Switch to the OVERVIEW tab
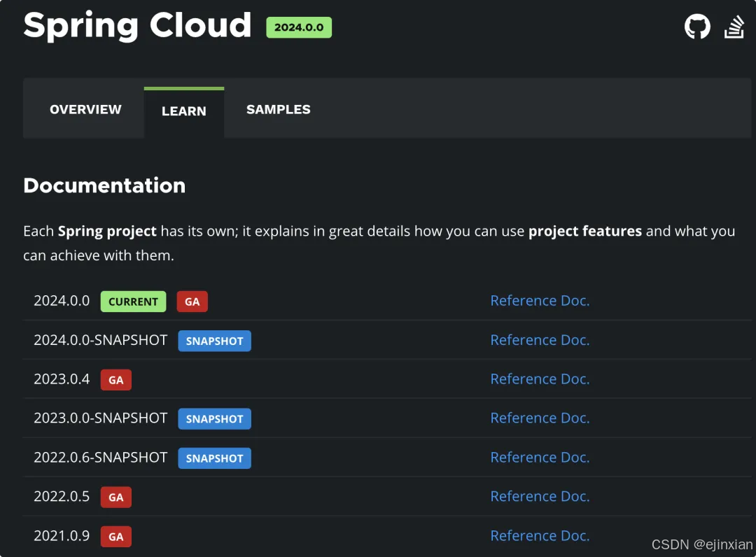 (85, 109)
